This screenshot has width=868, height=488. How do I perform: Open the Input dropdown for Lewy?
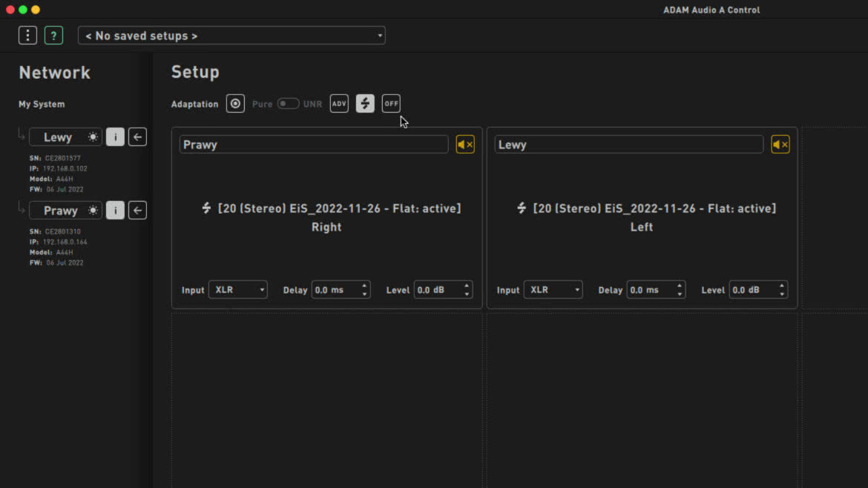553,290
